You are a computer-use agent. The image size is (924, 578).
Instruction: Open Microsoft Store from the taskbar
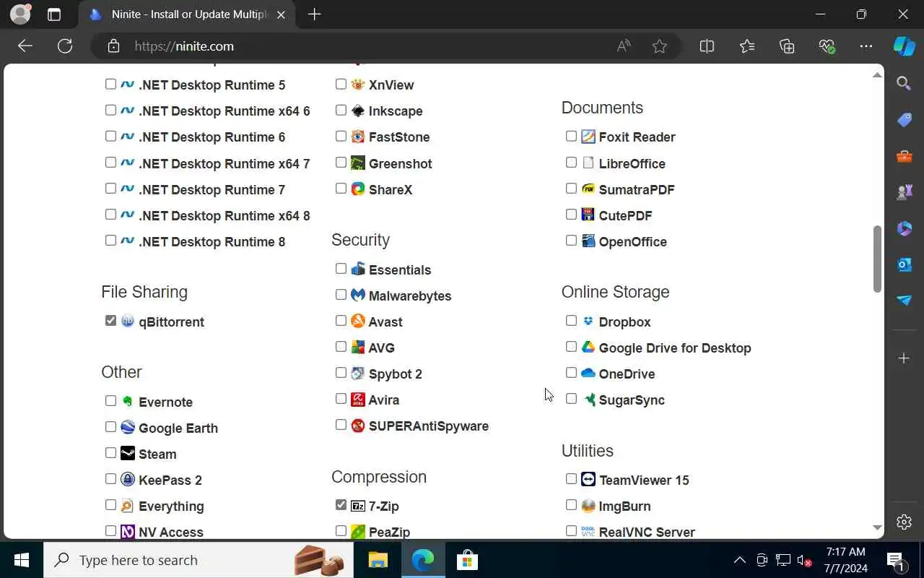coord(467,560)
